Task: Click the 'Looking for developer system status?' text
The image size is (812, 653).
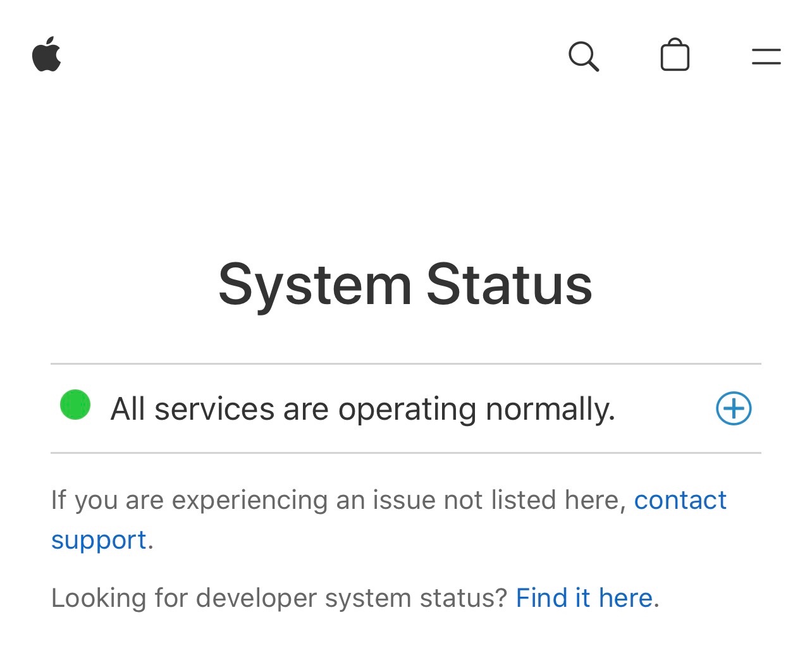Action: tap(279, 598)
